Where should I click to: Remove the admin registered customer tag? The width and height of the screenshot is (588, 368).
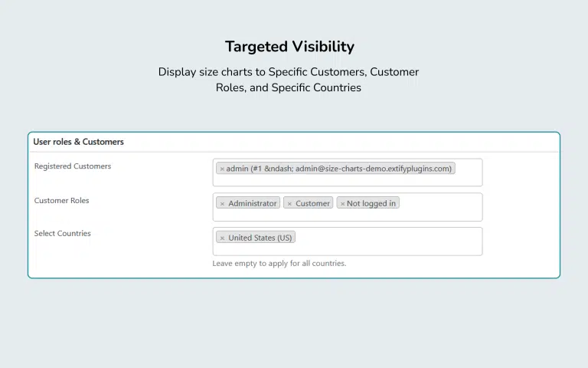pos(222,169)
